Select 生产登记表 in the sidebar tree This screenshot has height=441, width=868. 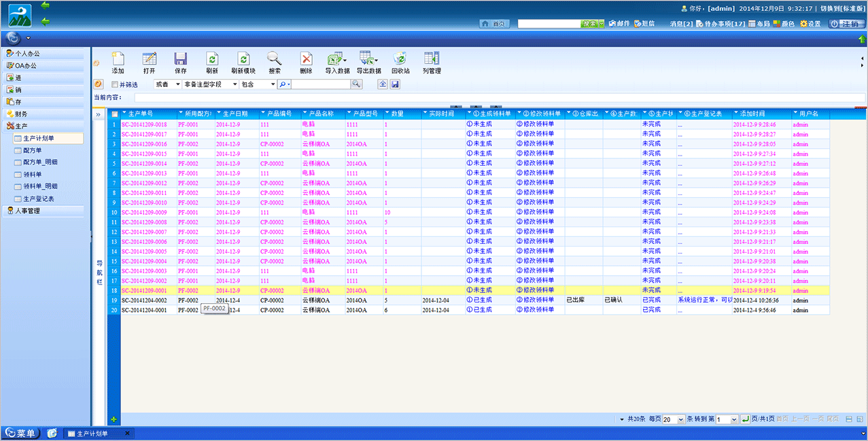pyautogui.click(x=38, y=198)
